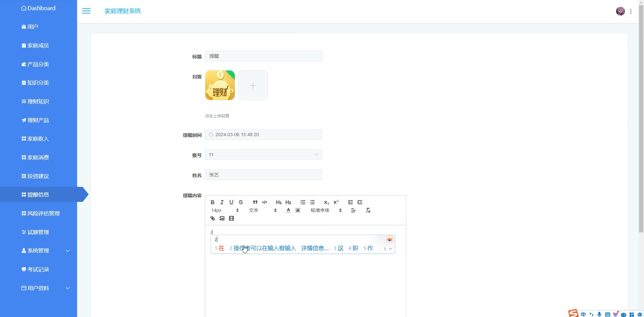The image size is (644, 317).
Task: Open the text color picker
Action: point(288,210)
